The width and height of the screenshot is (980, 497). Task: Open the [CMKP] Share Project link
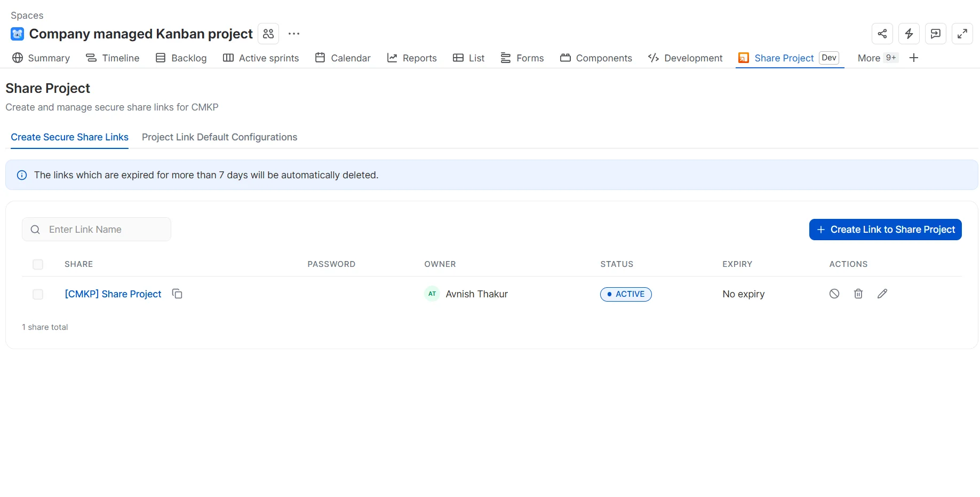tap(113, 294)
